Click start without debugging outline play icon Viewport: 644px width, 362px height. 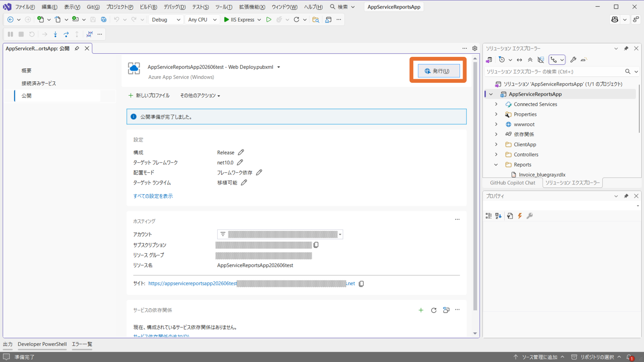269,20
